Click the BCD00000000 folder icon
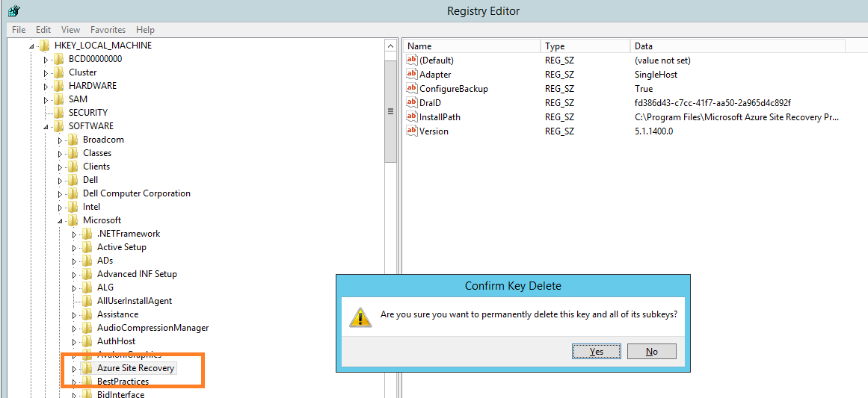868x398 pixels. coord(58,58)
